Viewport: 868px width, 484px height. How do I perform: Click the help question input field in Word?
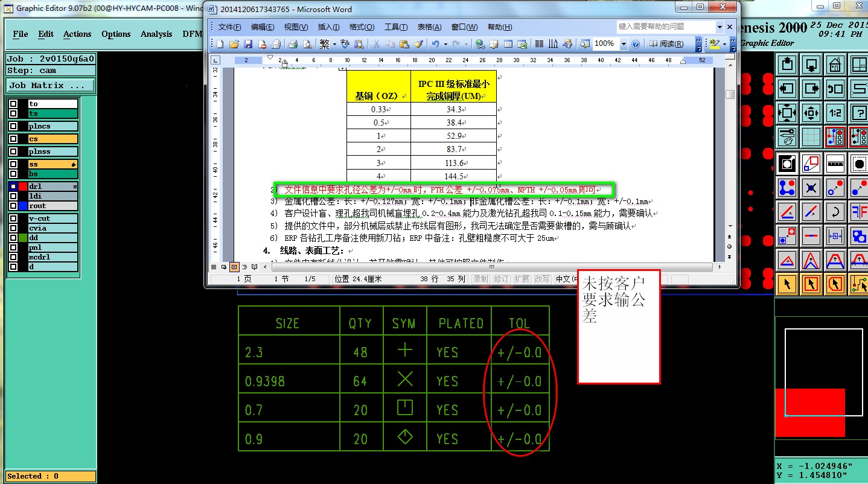[666, 27]
